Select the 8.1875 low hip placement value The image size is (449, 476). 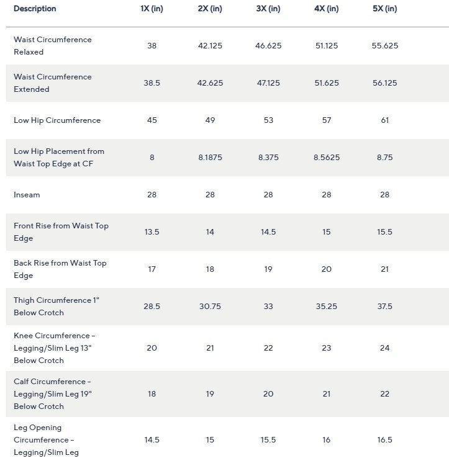coord(210,158)
